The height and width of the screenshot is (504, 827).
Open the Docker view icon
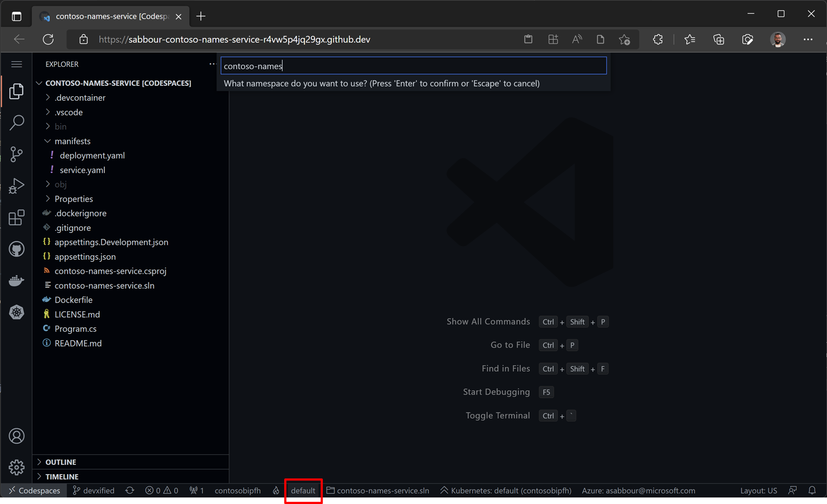click(16, 281)
